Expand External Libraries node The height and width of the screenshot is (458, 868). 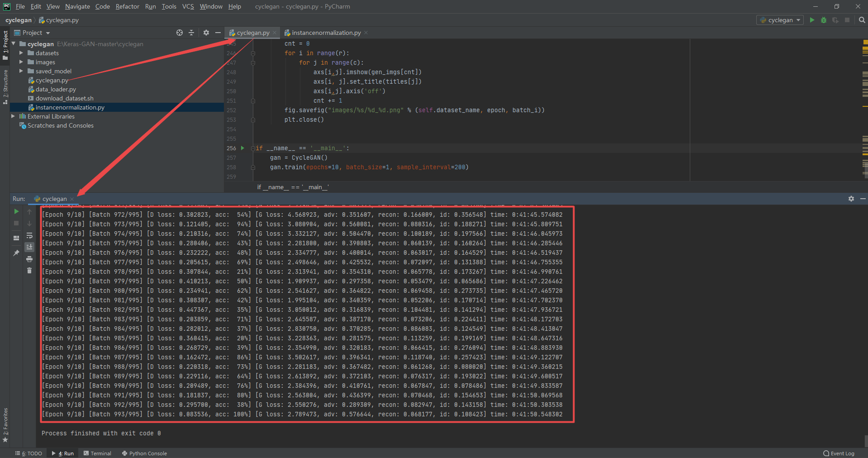pyautogui.click(x=13, y=116)
